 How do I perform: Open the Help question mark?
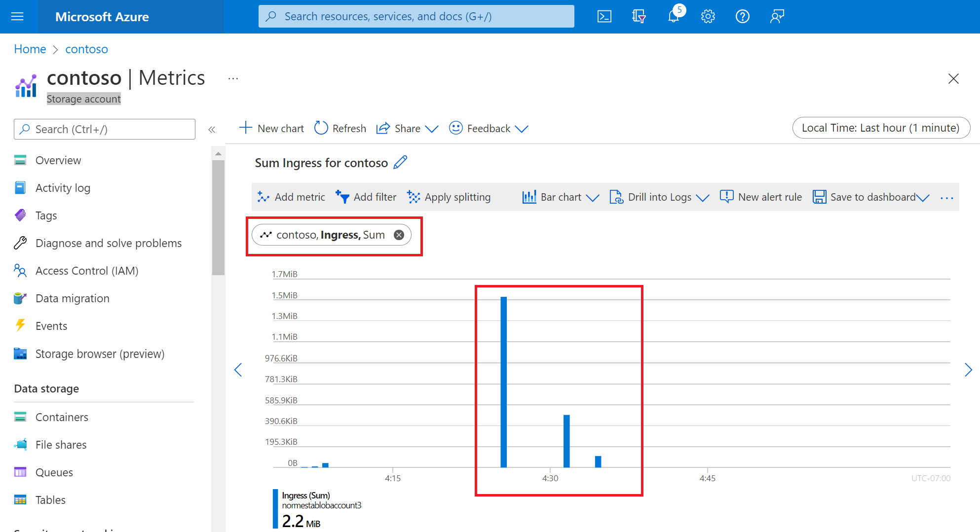[x=743, y=17]
